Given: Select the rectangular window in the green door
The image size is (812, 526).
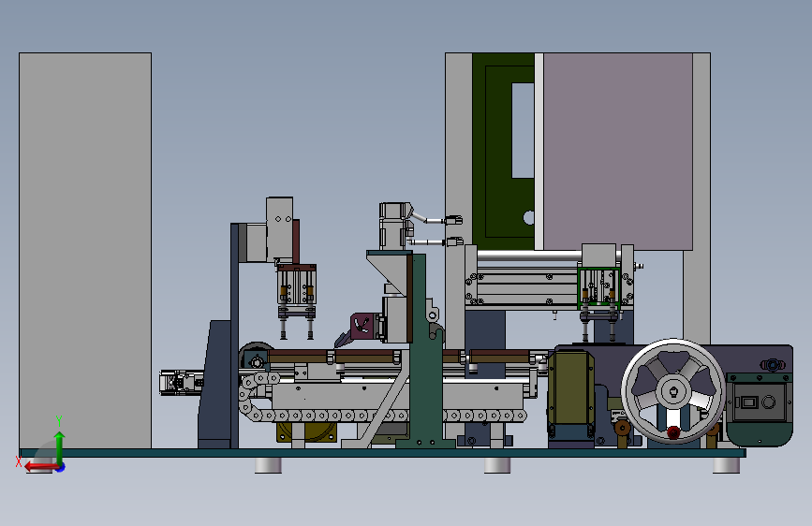Looking at the screenshot, I should coord(523,130).
